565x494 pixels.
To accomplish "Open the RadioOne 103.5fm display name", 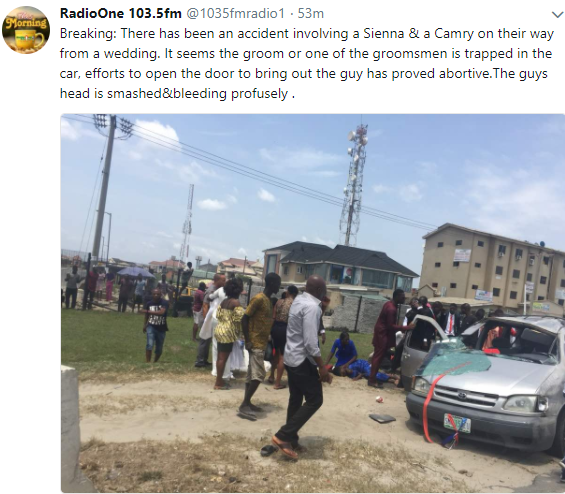I will pyautogui.click(x=120, y=13).
